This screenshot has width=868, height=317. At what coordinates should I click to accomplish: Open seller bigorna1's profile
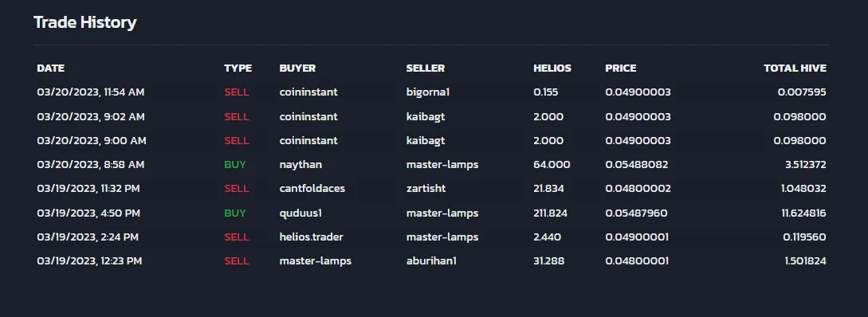point(428,92)
